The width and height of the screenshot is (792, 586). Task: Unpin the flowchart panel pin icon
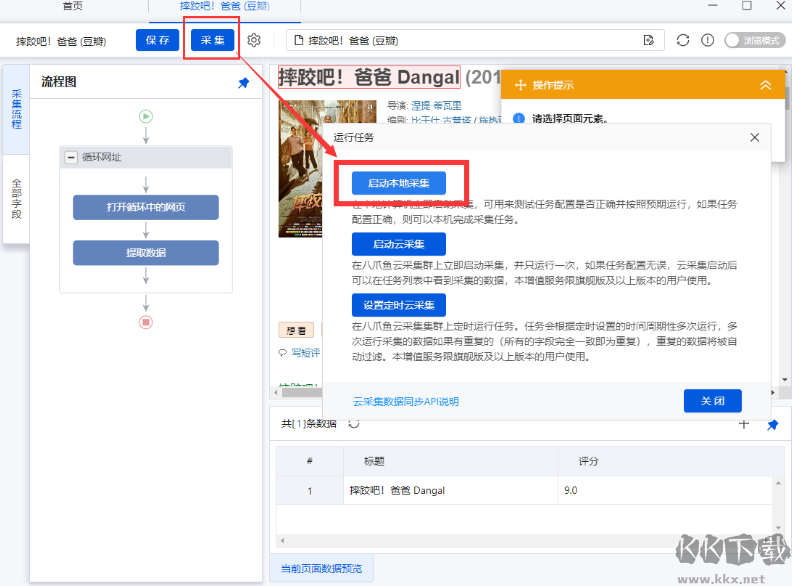pos(243,82)
